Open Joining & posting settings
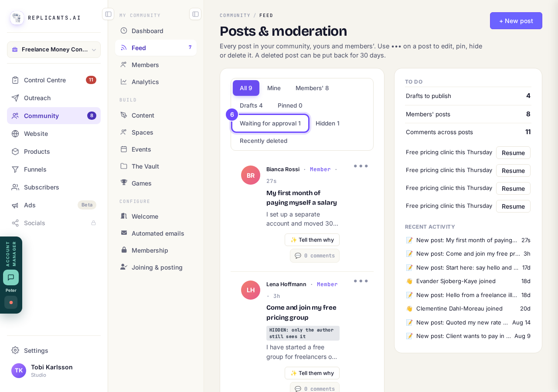The height and width of the screenshot is (392, 558). 156,267
